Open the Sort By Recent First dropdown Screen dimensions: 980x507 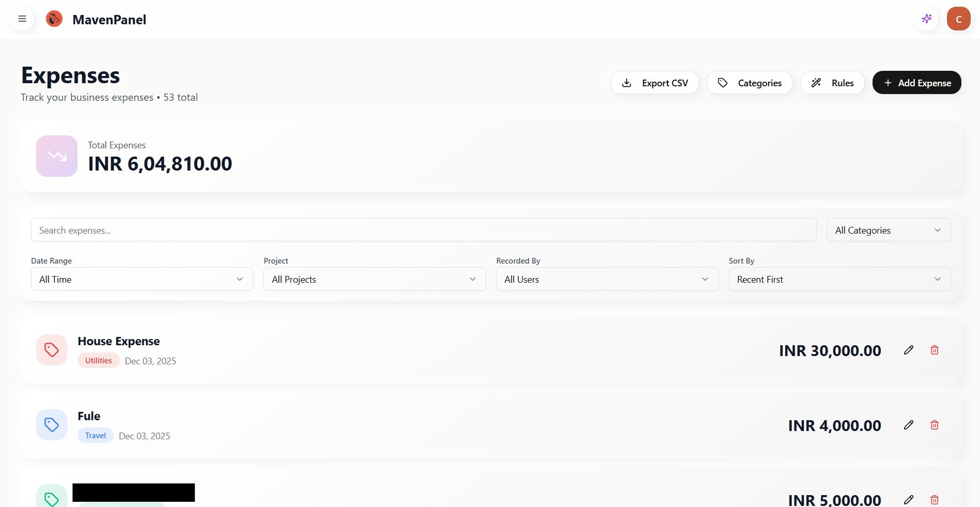coord(840,279)
